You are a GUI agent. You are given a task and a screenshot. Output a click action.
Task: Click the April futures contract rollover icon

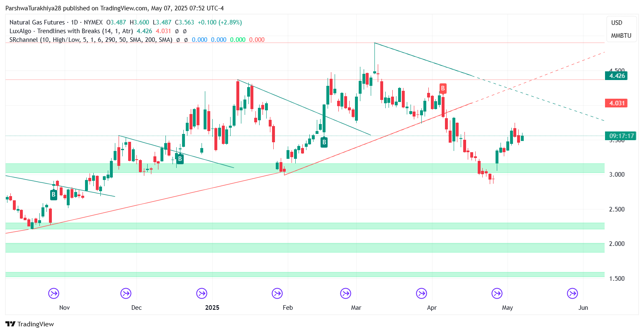click(421, 294)
